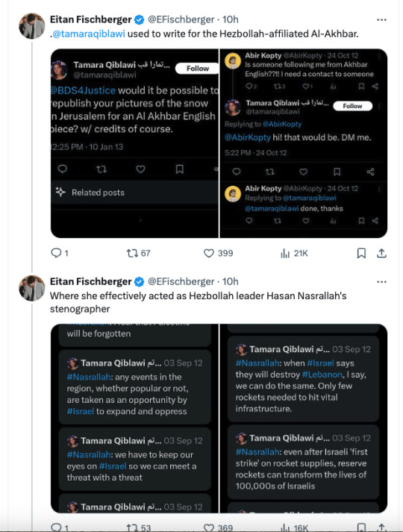The height and width of the screenshot is (532, 403).
Task: Share the first Eitan Fischberger post
Action: [381, 253]
